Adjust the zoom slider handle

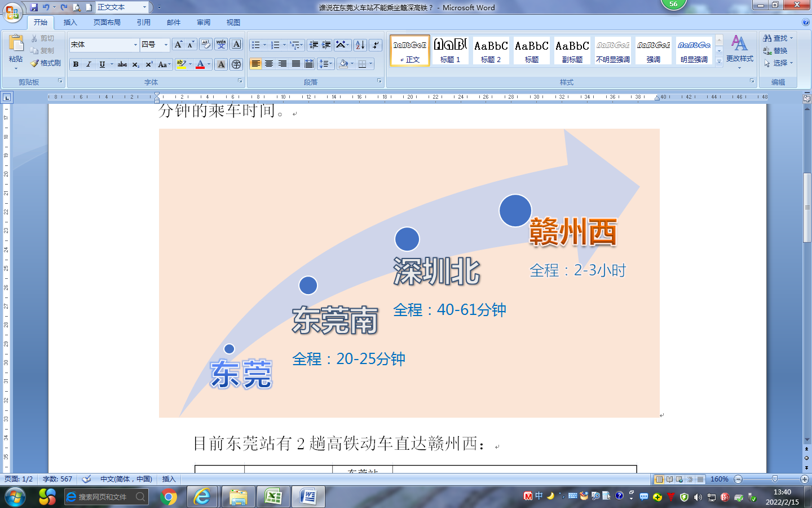click(x=775, y=479)
